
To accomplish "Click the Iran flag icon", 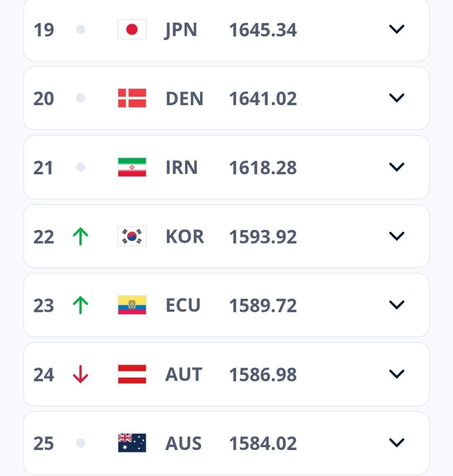I will point(132,167).
